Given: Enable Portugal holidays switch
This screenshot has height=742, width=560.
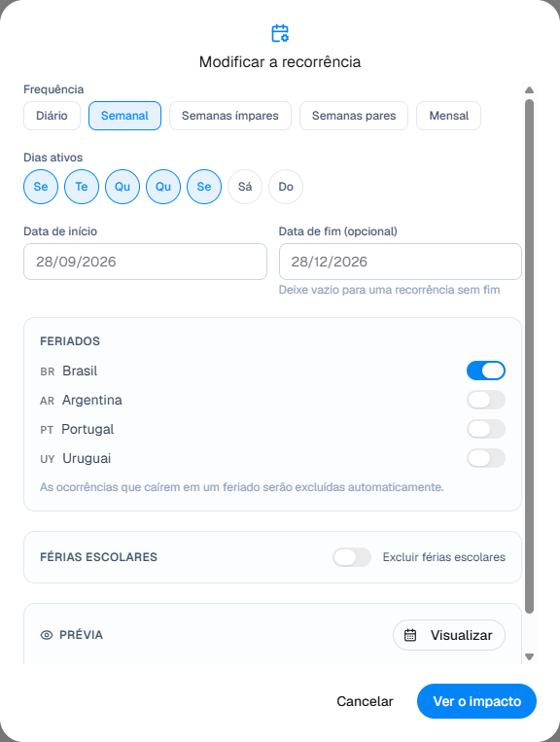Looking at the screenshot, I should 486,429.
